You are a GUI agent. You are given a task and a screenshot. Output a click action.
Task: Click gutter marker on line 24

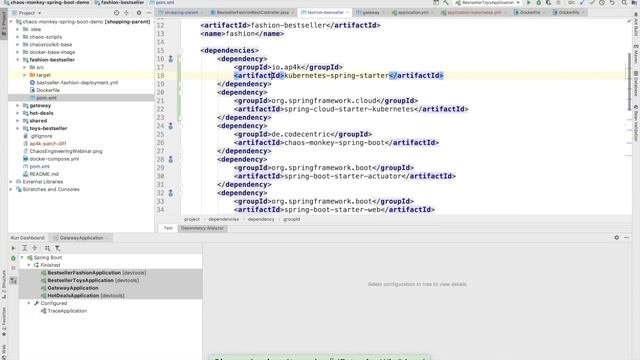point(171,126)
